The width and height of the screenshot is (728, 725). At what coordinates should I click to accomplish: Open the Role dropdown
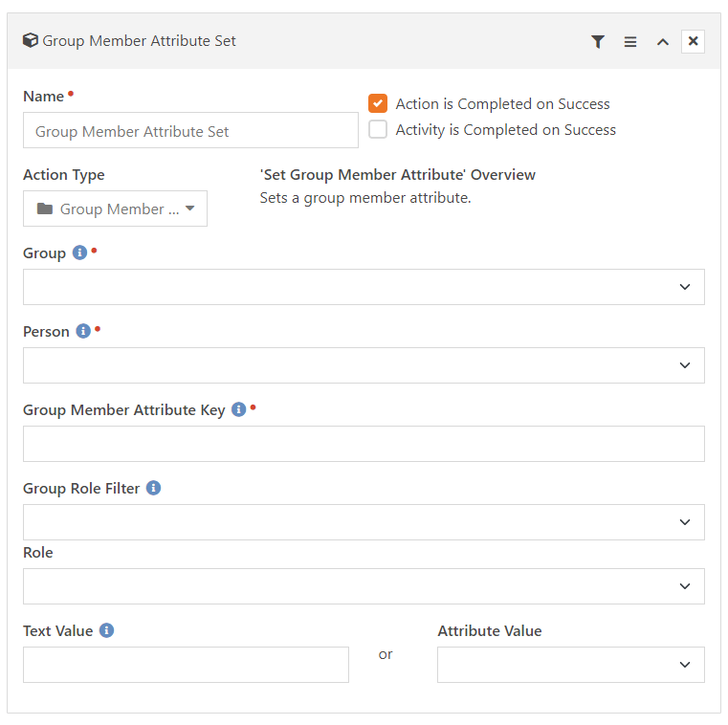[364, 586]
